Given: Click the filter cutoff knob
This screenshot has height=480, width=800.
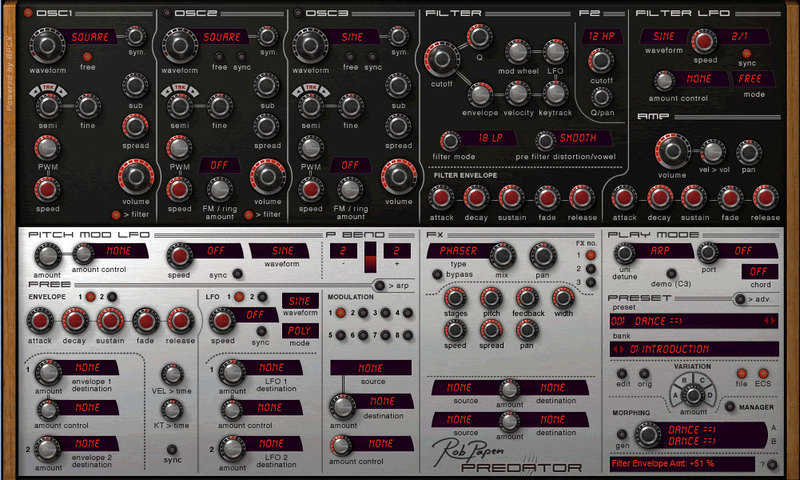Looking at the screenshot, I should tap(441, 60).
